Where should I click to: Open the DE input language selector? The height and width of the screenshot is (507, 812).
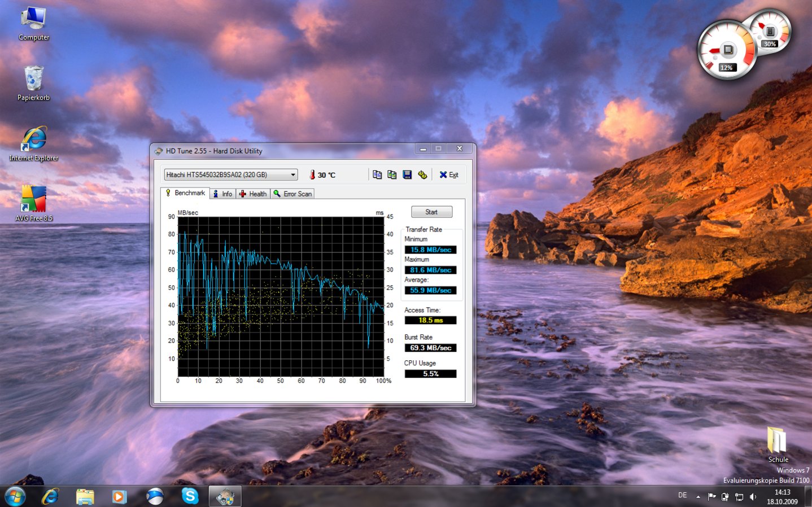(682, 496)
